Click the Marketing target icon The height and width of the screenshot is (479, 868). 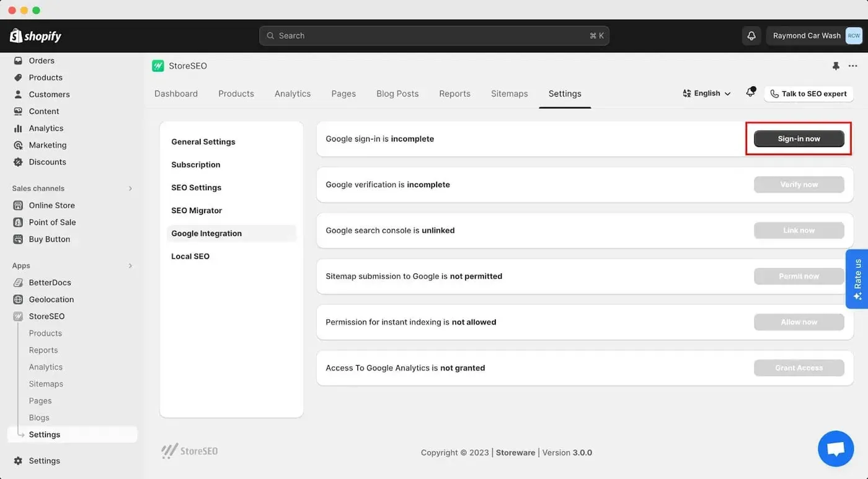[18, 145]
